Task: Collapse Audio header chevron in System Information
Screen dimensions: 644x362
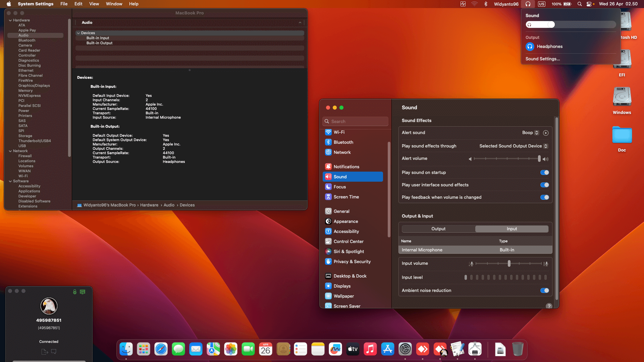Action: [300, 23]
